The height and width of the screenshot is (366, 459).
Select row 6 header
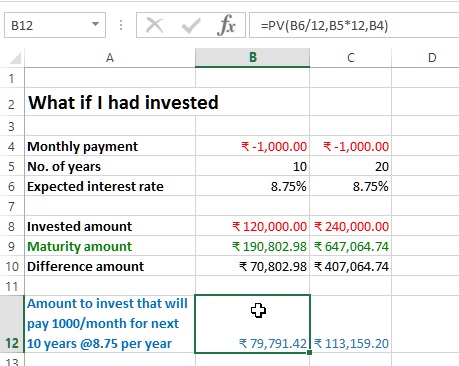pyautogui.click(x=12, y=186)
